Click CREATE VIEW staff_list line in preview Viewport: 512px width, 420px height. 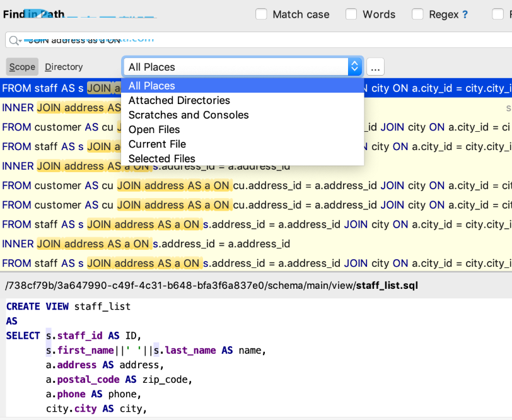(68, 306)
